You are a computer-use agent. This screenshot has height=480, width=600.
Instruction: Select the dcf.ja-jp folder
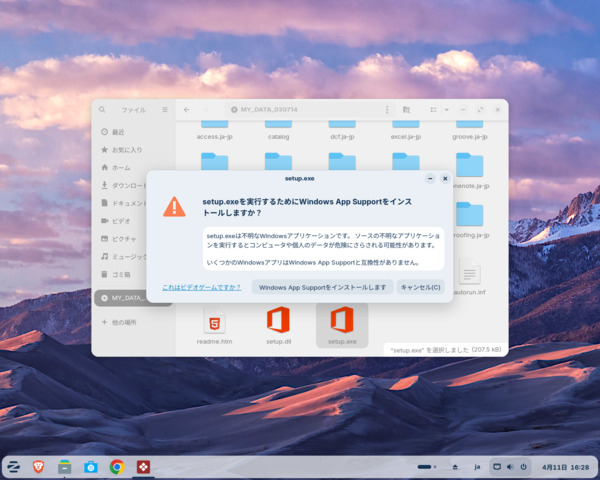point(342,131)
